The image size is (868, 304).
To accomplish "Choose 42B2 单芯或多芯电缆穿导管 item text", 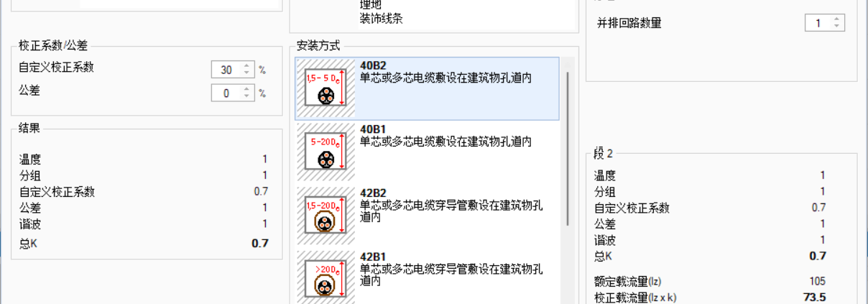I will pos(451,205).
